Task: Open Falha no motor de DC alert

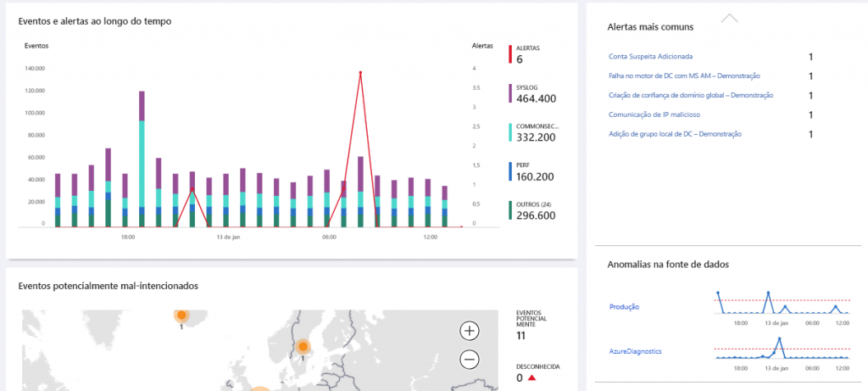Action: pyautogui.click(x=684, y=76)
